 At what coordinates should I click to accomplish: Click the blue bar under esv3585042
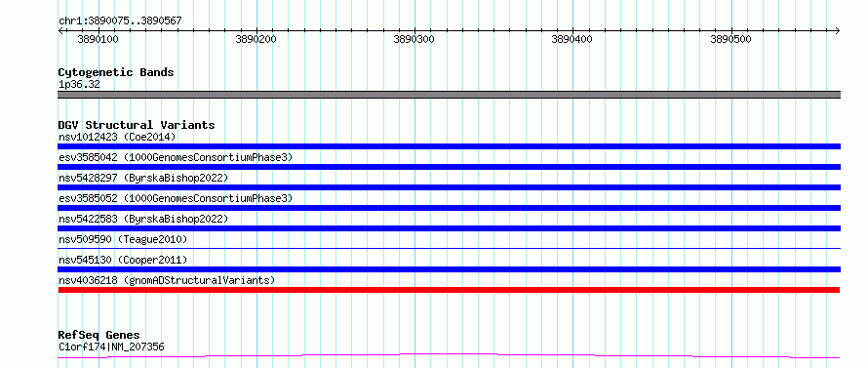[449, 167]
